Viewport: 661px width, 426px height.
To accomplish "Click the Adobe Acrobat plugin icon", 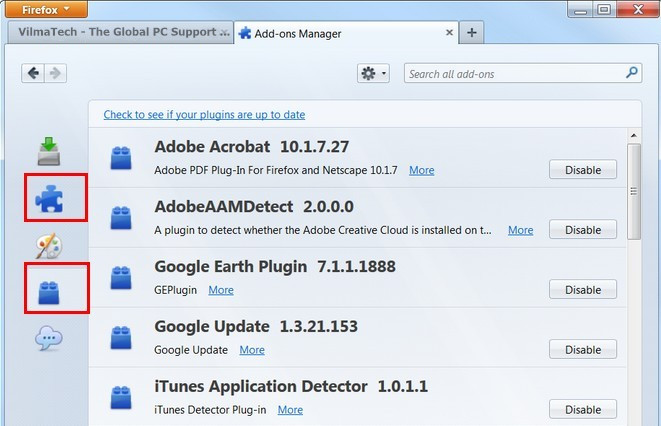I will [121, 158].
